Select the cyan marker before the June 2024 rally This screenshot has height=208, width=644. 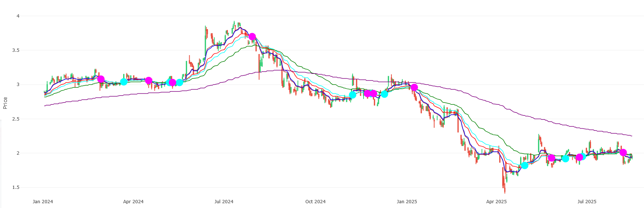(179, 82)
